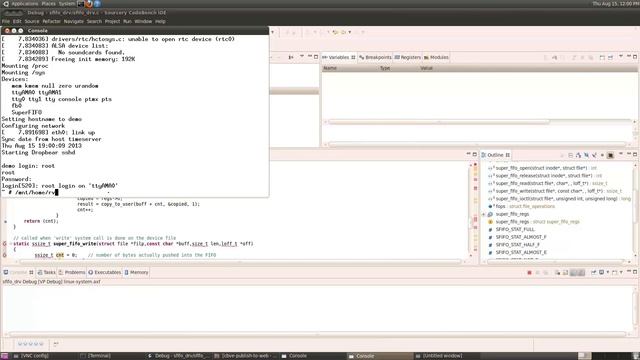
Task: Select SFIFO_STAT_ALMOST_E macro in Outline
Action: click(x=517, y=253)
